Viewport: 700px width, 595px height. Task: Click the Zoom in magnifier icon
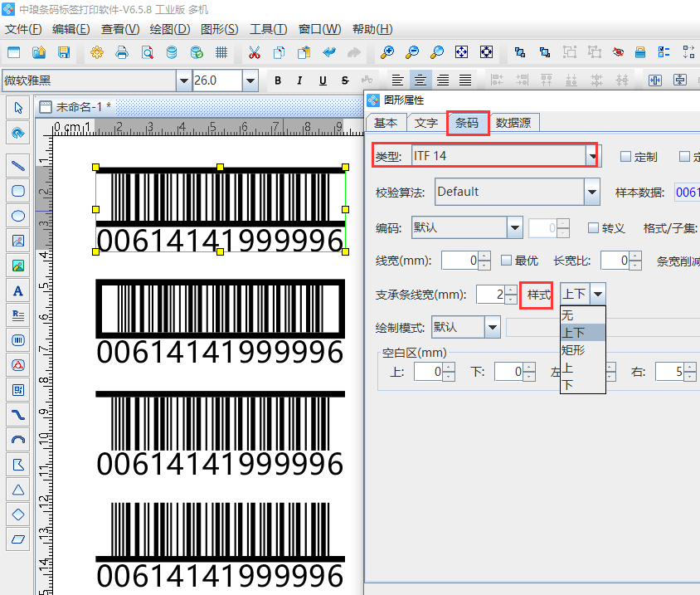click(387, 52)
